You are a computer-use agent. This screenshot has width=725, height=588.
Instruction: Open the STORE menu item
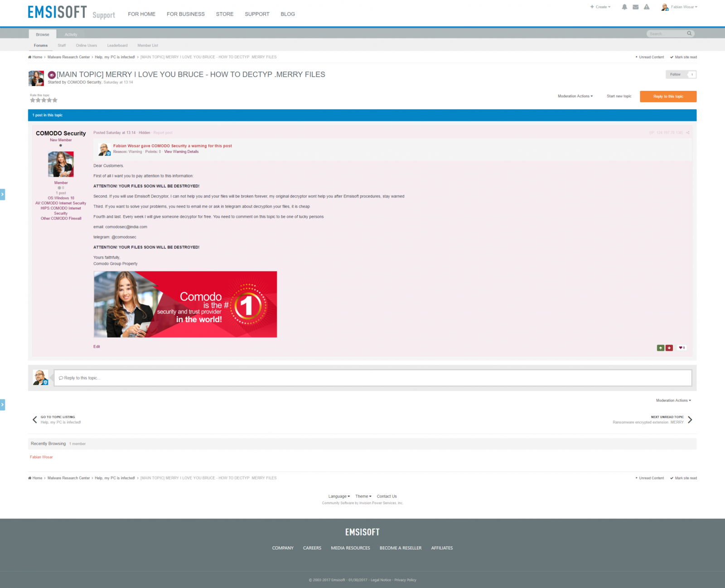click(225, 14)
